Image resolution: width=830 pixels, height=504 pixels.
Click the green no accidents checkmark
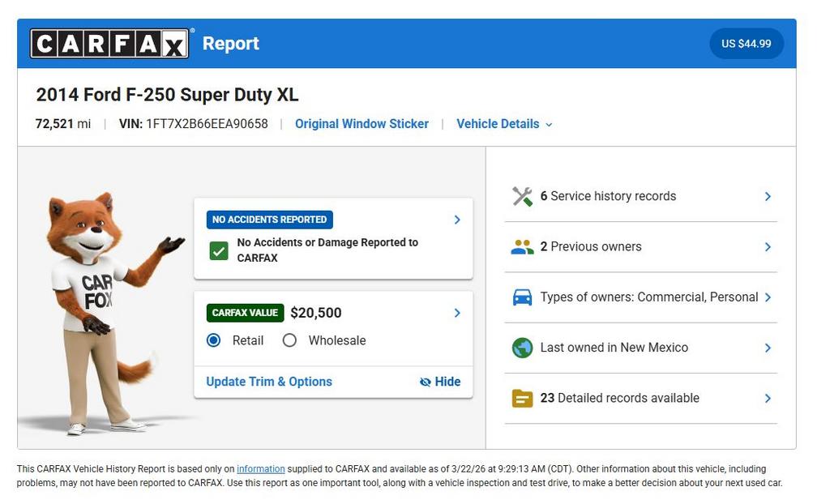(x=219, y=250)
